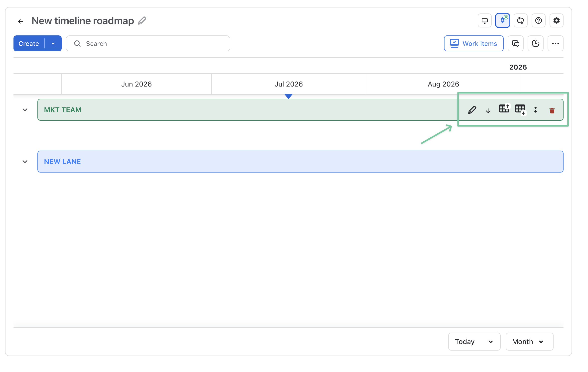Delete the MKT TEAM lane
588x372 pixels.
[x=552, y=110]
